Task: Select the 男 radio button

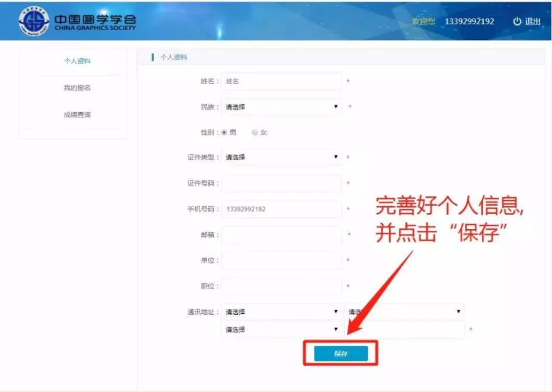Action: pyautogui.click(x=225, y=133)
